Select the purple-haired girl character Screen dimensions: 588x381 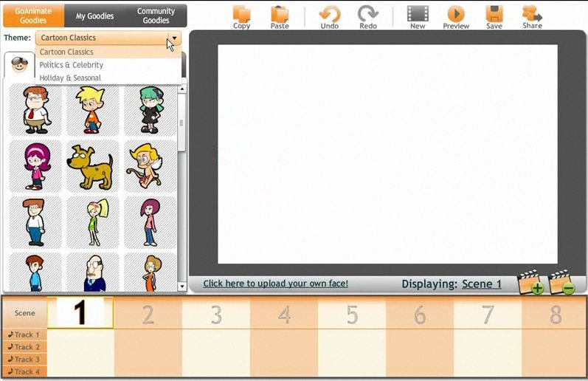pos(35,166)
